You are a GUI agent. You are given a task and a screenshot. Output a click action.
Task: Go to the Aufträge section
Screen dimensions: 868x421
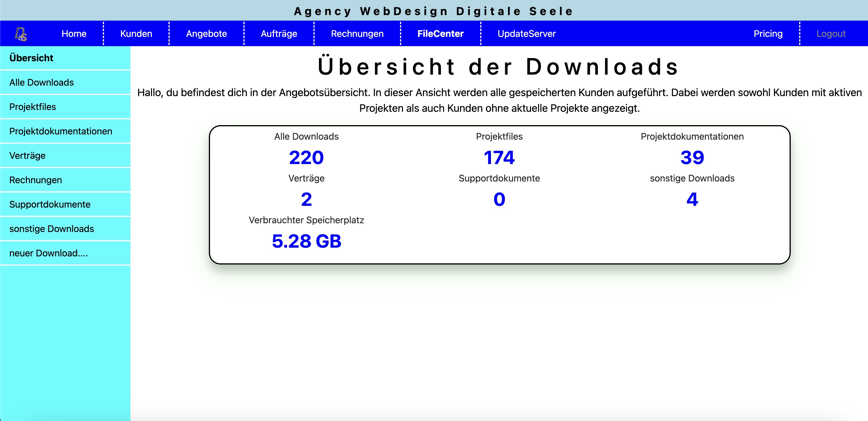point(279,33)
